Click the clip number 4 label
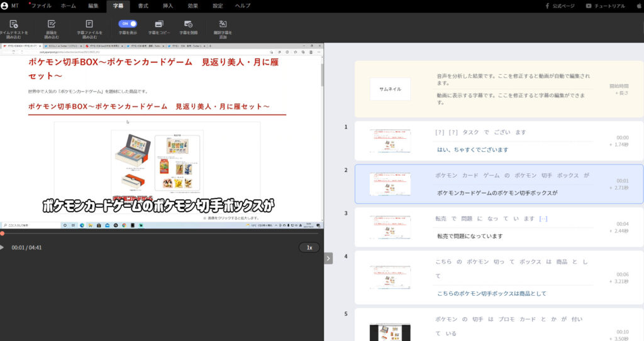 pyautogui.click(x=346, y=256)
